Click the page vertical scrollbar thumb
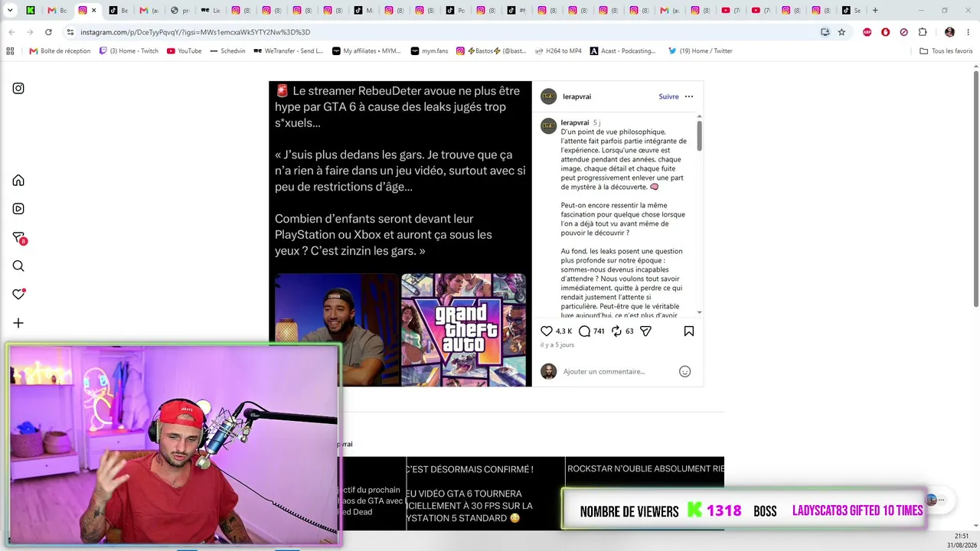This screenshot has height=551, width=980. coord(976,187)
